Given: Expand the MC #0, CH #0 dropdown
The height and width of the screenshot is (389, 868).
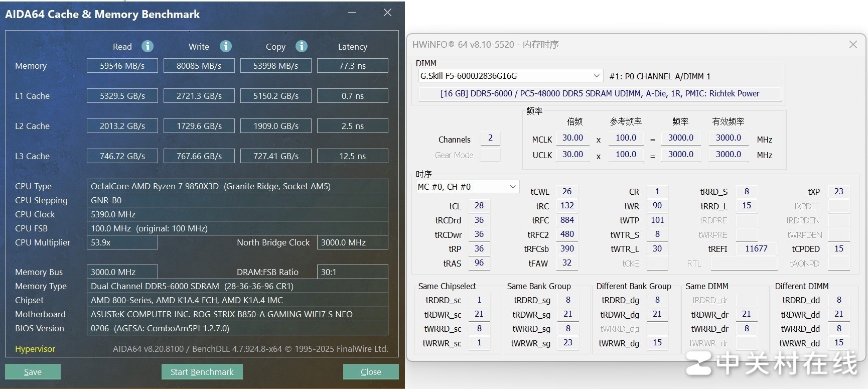Looking at the screenshot, I should click(512, 187).
